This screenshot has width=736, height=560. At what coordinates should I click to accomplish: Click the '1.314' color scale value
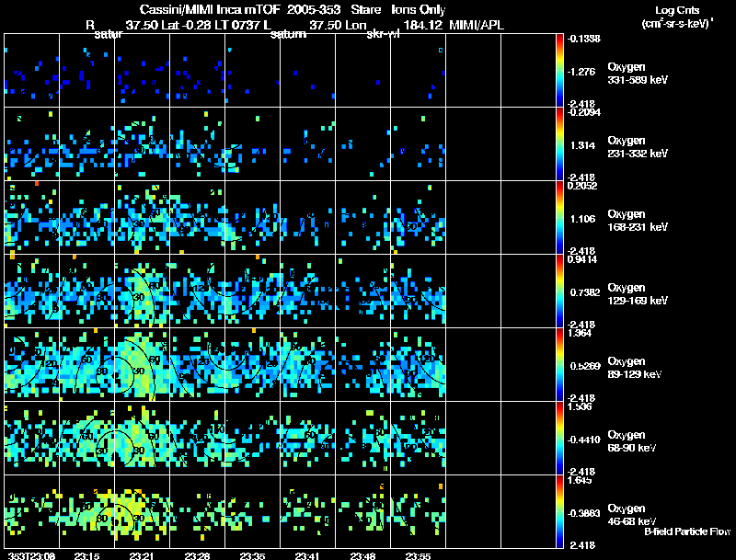(x=582, y=145)
